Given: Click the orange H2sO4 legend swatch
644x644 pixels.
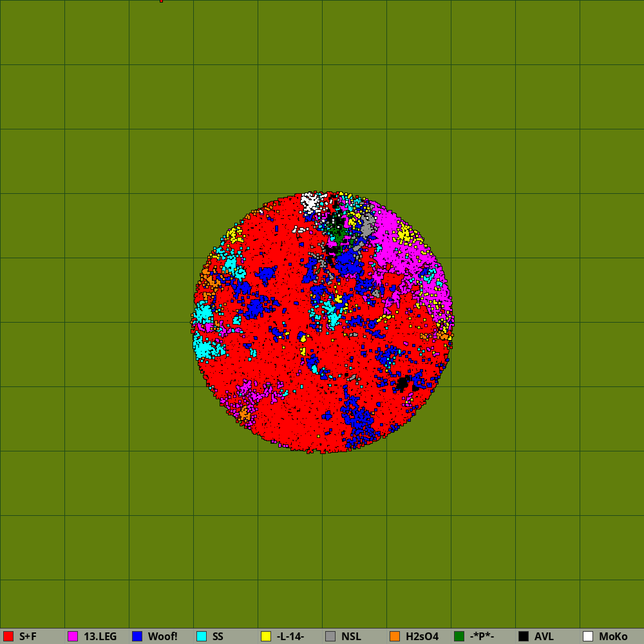Looking at the screenshot, I should point(395,636).
